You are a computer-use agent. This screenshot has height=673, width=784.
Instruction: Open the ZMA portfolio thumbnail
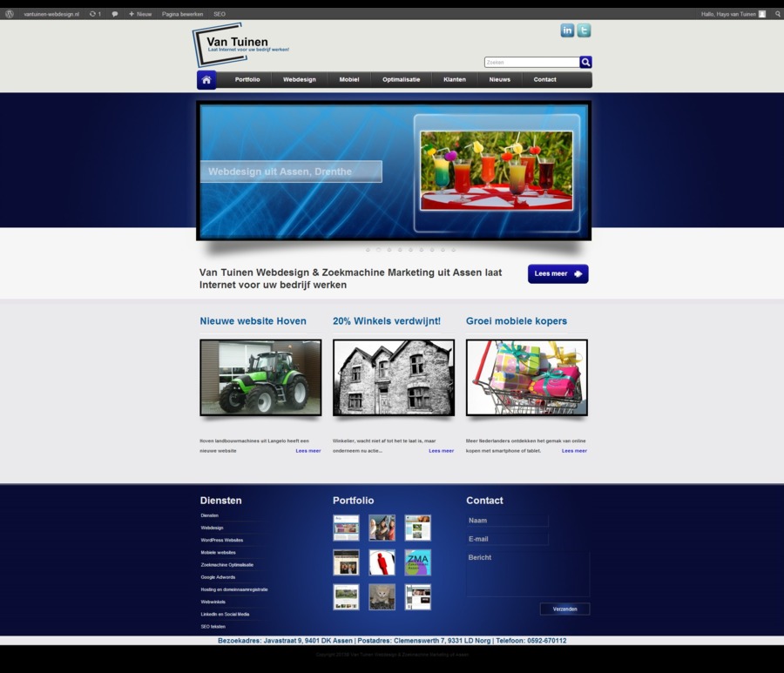pyautogui.click(x=417, y=562)
